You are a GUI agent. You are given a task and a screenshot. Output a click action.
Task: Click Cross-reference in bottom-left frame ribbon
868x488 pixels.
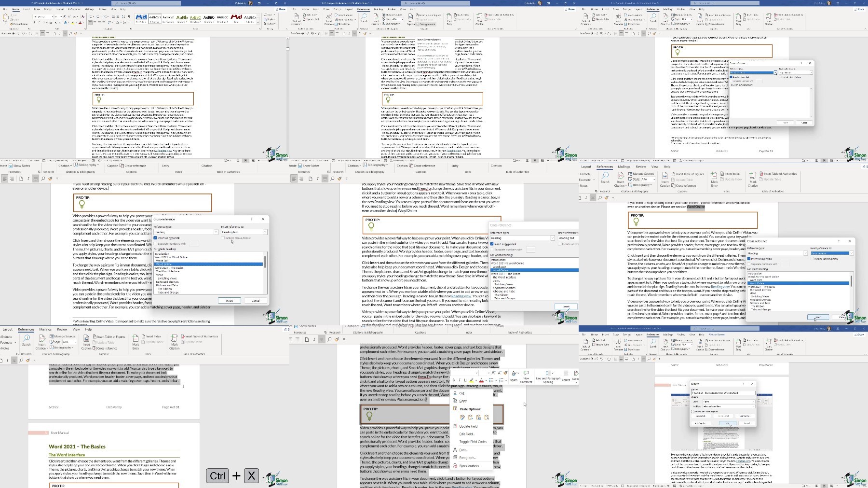(105, 348)
